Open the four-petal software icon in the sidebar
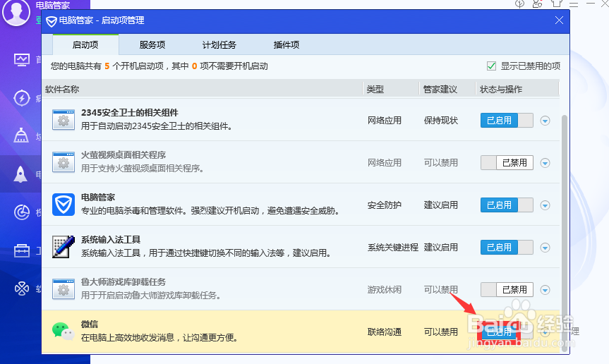This screenshot has width=609, height=364. (x=22, y=289)
